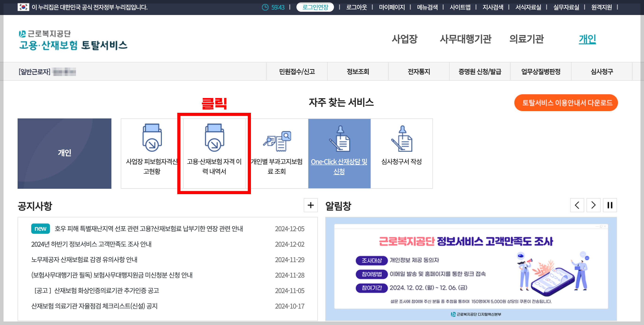Click the Korean flag icon in top bar

[23, 8]
